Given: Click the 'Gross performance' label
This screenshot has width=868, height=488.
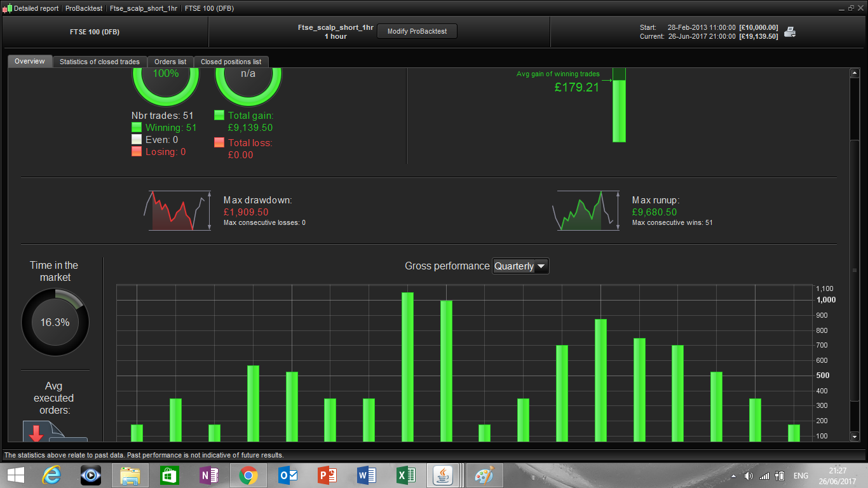Looking at the screenshot, I should 447,266.
